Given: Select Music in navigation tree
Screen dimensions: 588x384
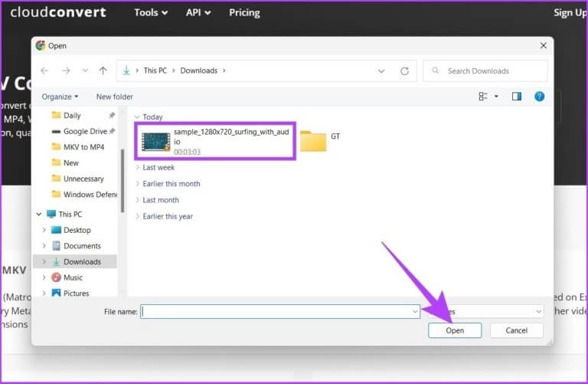Looking at the screenshot, I should pos(73,277).
